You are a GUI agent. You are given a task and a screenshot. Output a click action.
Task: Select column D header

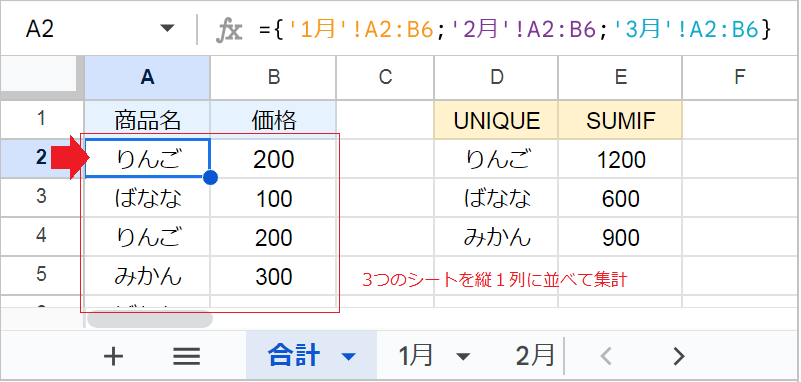click(x=496, y=77)
